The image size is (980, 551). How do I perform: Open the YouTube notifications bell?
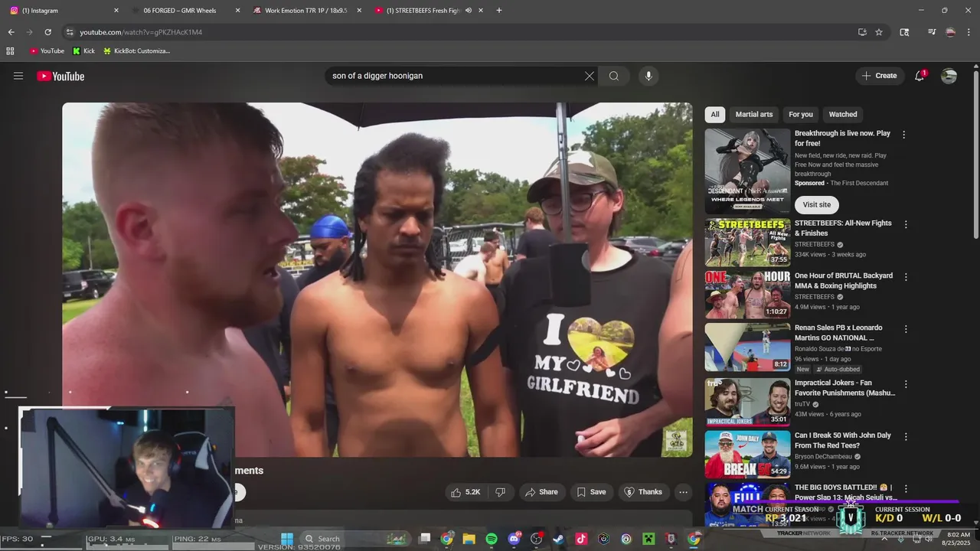tap(920, 76)
